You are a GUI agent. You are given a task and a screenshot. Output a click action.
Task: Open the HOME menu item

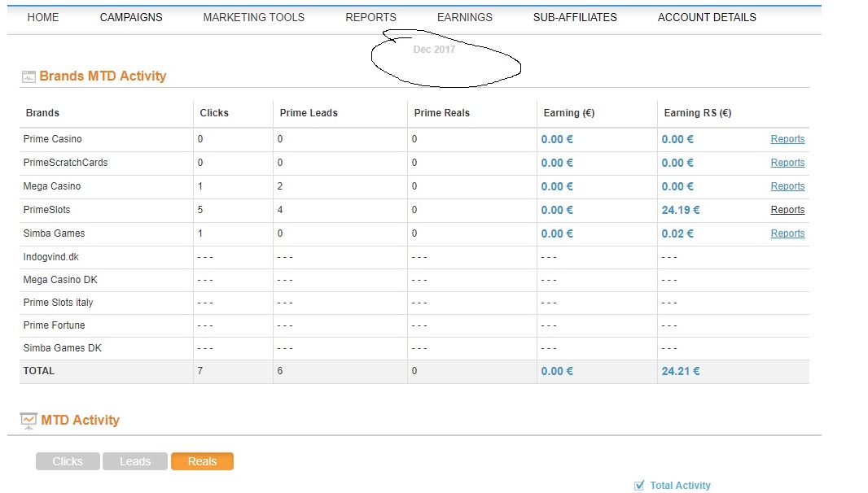(x=42, y=17)
